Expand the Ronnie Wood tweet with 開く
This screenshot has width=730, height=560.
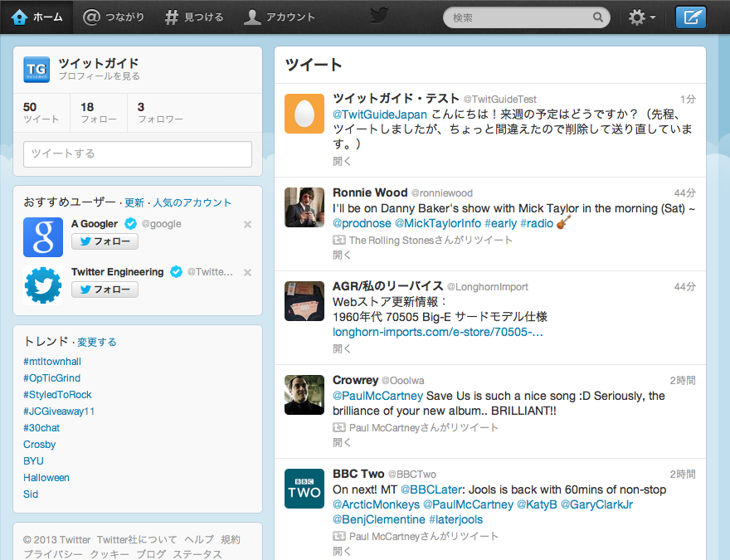(342, 255)
